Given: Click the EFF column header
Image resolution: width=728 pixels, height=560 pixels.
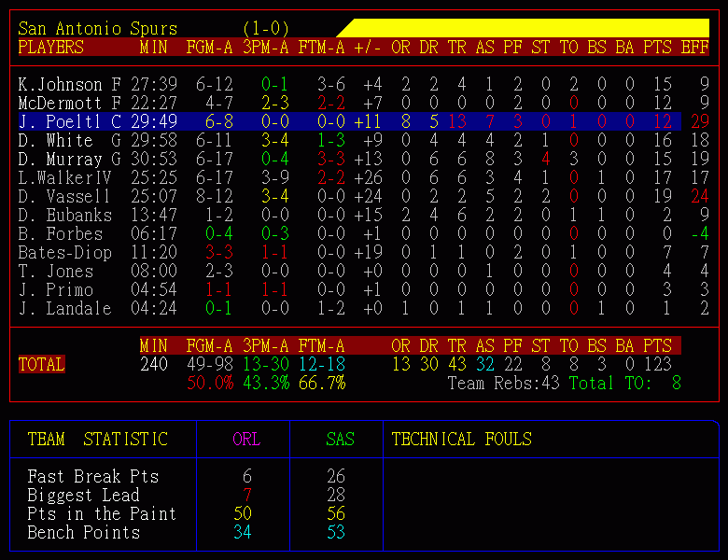Looking at the screenshot, I should click(x=695, y=48).
